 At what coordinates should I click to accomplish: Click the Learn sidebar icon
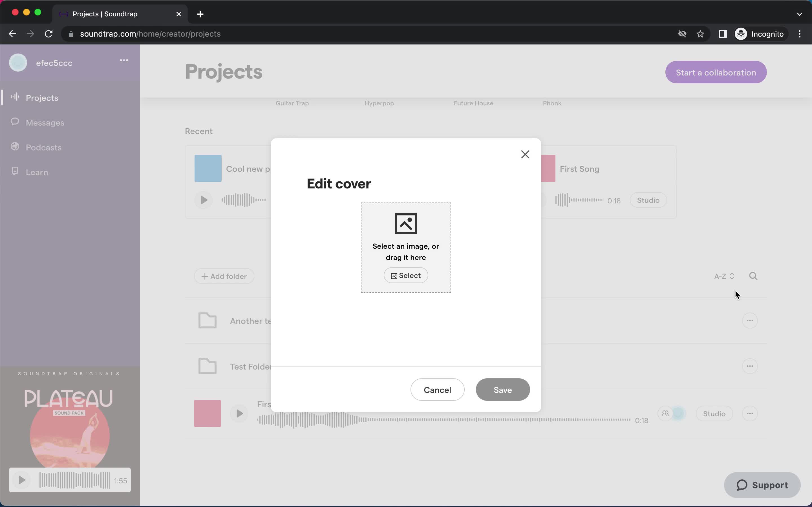(15, 171)
